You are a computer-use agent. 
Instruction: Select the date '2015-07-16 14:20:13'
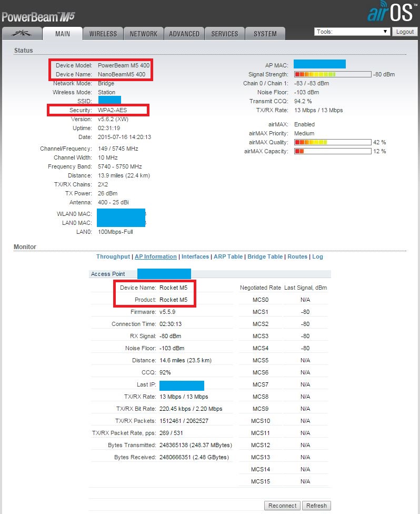click(x=125, y=137)
